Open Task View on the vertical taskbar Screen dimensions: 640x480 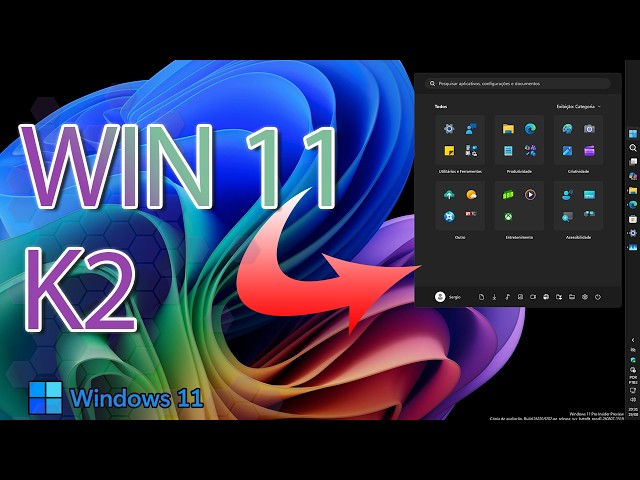[x=633, y=162]
